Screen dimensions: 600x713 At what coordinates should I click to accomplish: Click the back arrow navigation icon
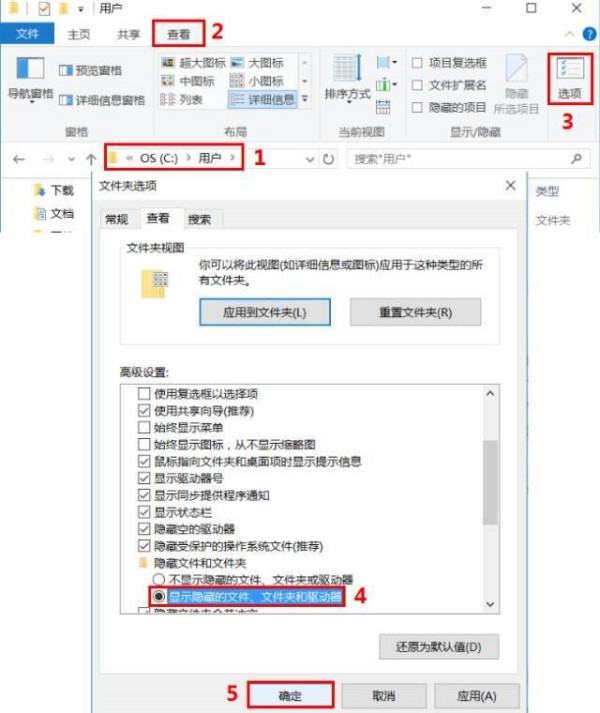(x=19, y=159)
